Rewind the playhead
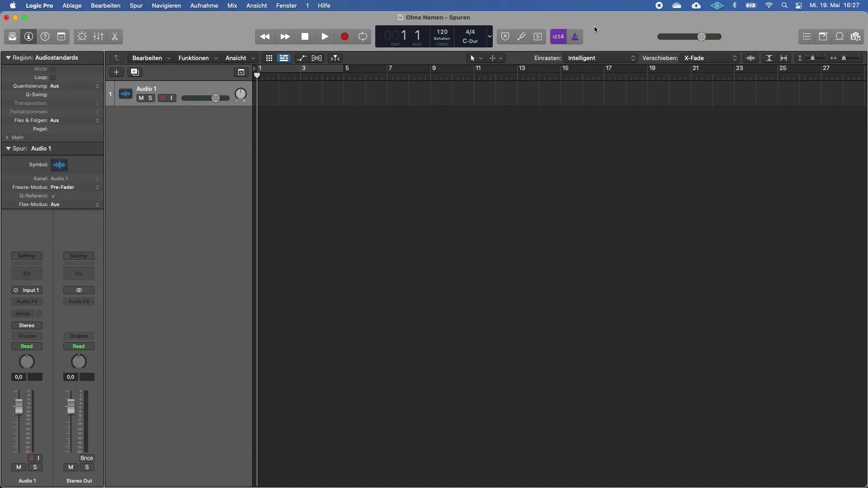Screen dimensions: 868x488 click(265, 37)
